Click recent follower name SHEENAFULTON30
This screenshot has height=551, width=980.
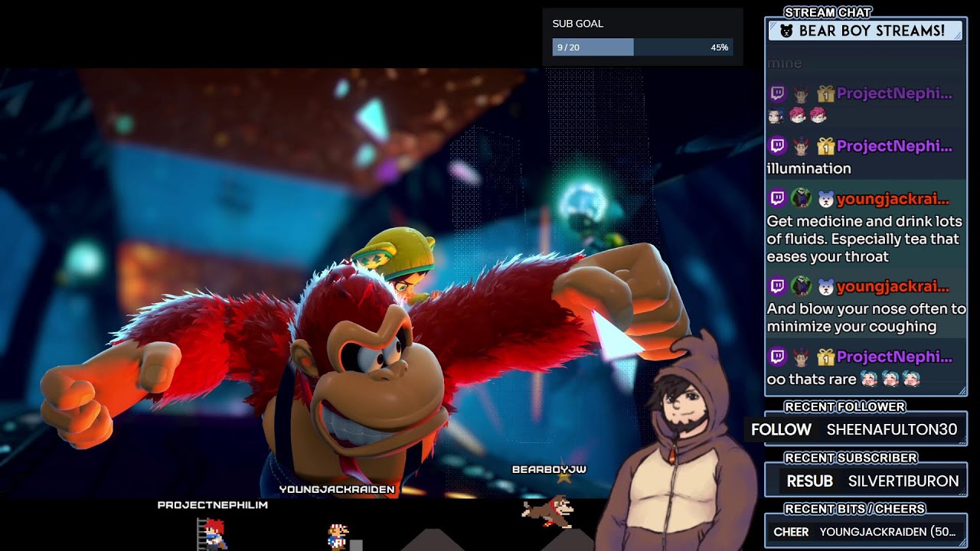coord(892,429)
